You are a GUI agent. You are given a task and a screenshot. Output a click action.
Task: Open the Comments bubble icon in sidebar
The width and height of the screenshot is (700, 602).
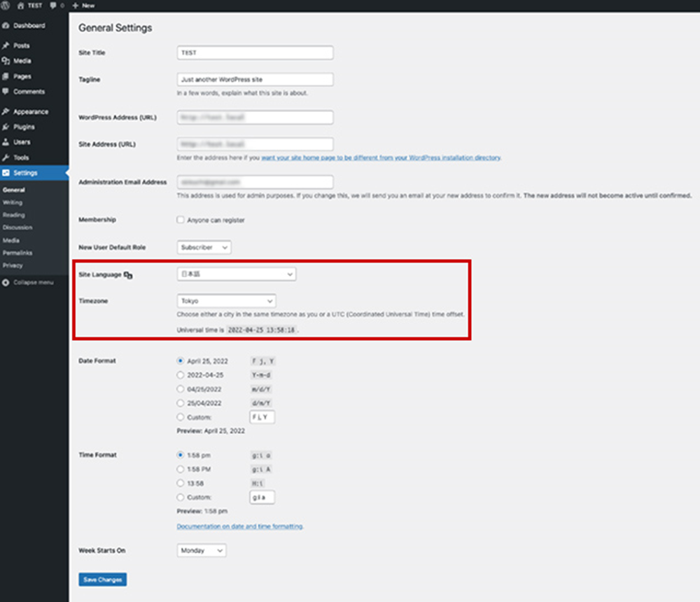click(x=6, y=92)
